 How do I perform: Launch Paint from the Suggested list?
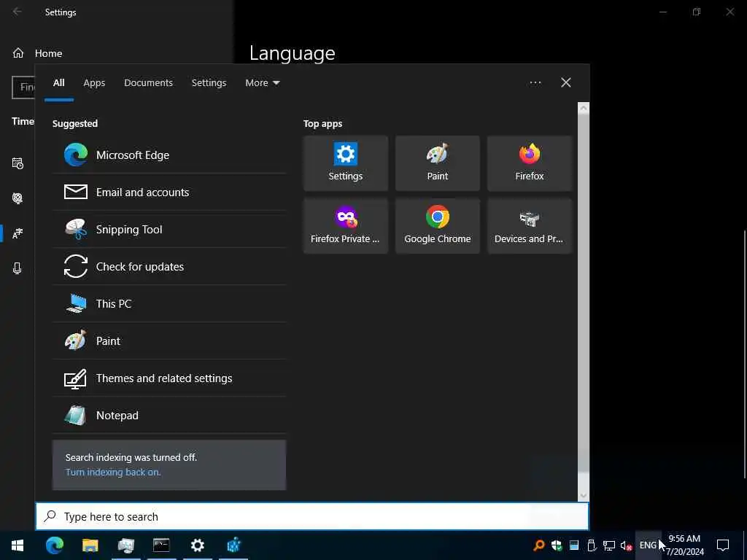coord(169,341)
